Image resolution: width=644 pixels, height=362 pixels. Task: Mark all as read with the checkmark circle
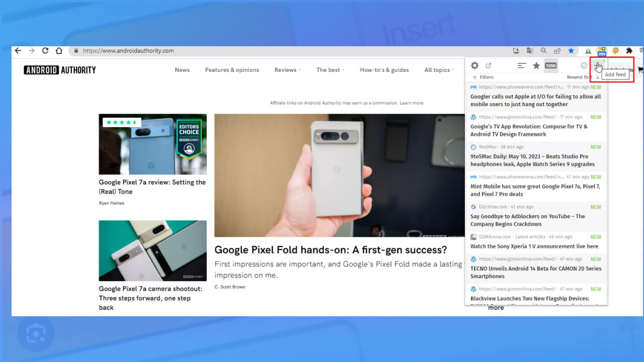(x=584, y=65)
